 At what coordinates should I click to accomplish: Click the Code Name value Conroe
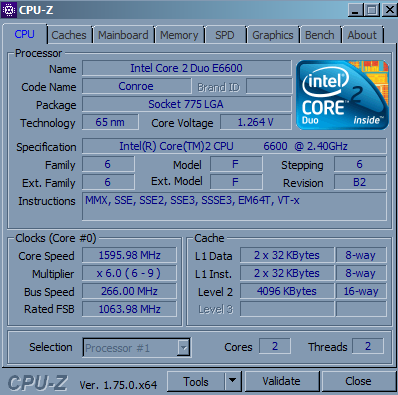(x=136, y=86)
